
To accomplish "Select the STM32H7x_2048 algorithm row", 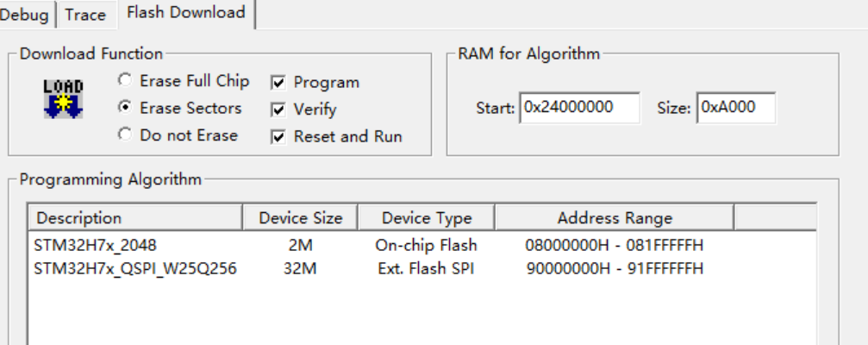I will pos(422,245).
